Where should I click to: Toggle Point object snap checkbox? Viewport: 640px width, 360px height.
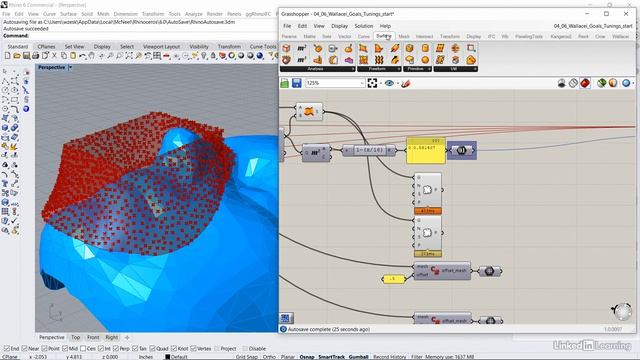coord(44,349)
